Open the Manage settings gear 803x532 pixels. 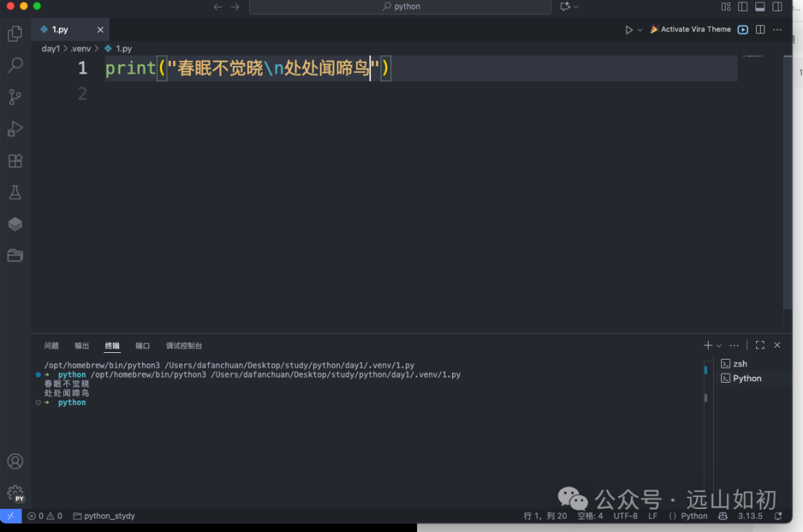click(x=16, y=493)
